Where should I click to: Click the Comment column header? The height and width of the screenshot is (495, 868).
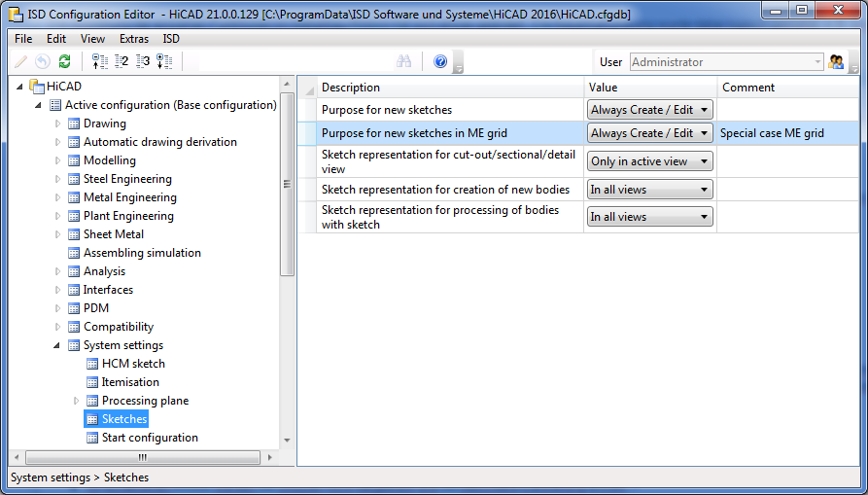click(788, 88)
